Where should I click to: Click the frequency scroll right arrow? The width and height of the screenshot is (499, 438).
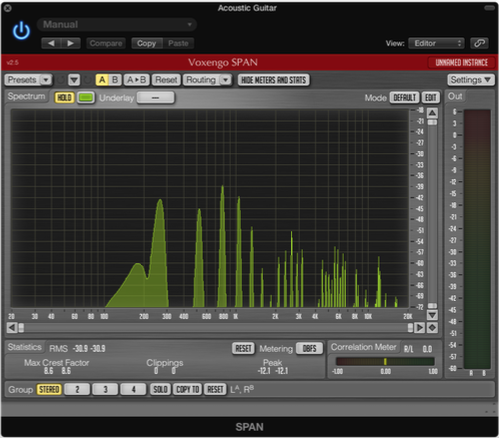click(x=420, y=328)
